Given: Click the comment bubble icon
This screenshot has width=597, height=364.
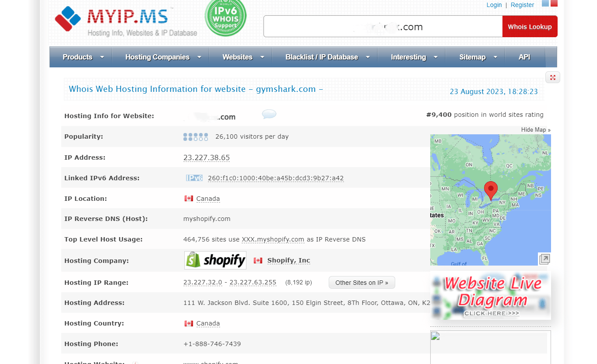Looking at the screenshot, I should (269, 114).
